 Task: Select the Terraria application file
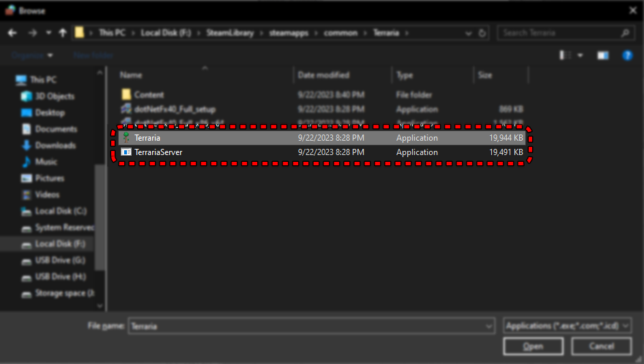(321, 138)
